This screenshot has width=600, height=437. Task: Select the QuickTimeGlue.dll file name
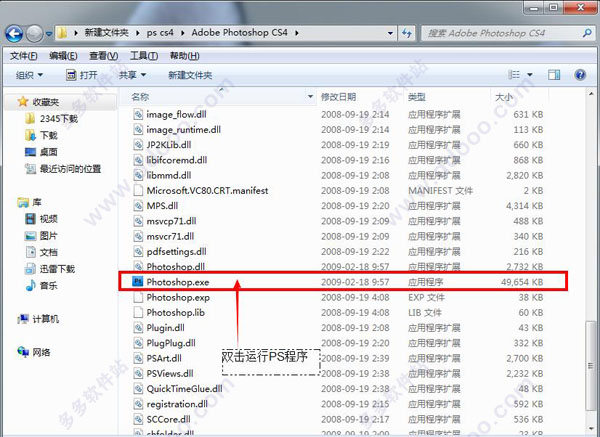pos(184,389)
